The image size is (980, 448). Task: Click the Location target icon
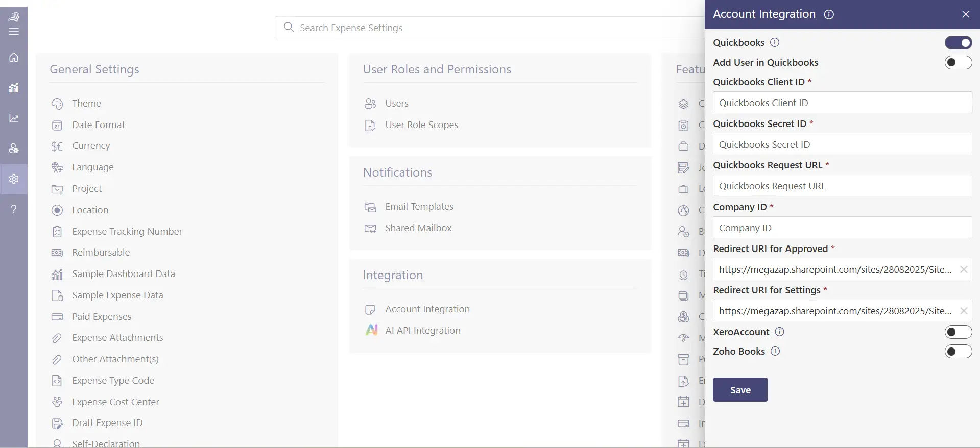[x=57, y=210]
